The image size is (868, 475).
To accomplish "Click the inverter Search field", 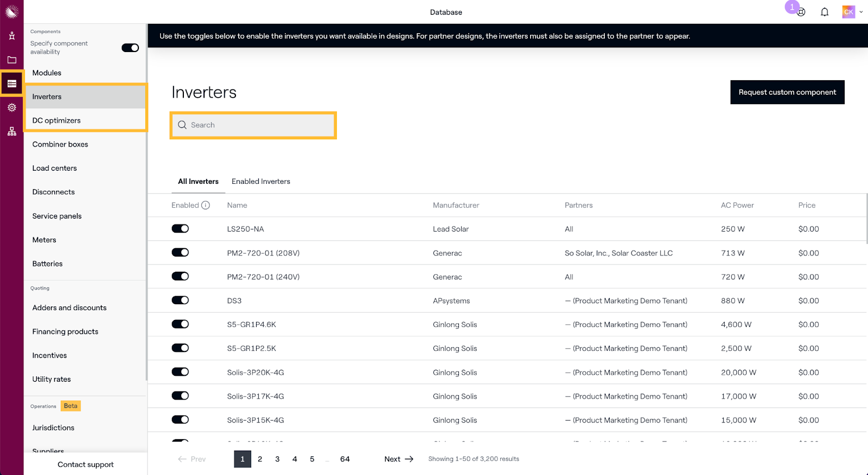I will point(253,125).
